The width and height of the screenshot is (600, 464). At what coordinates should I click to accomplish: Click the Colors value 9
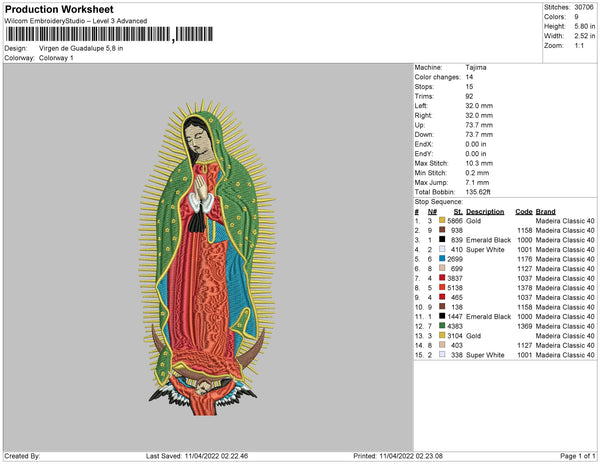(x=576, y=17)
